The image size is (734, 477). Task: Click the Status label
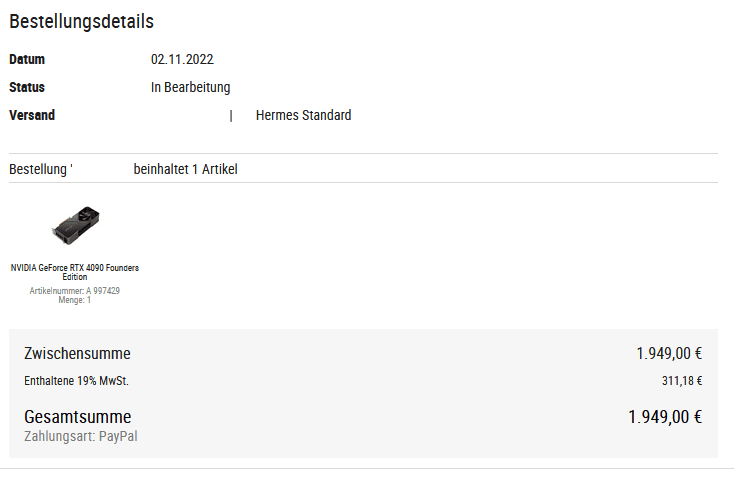tap(27, 88)
